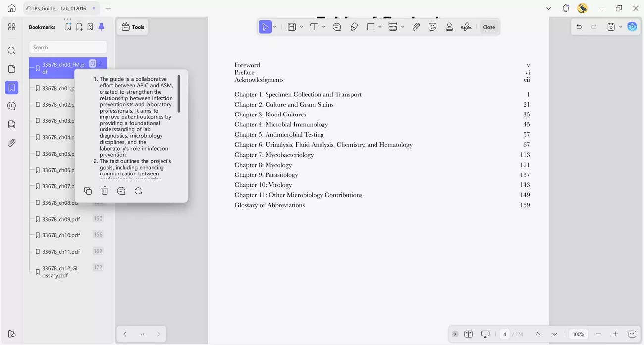Click the collapse bookmarks icon
The image size is (644, 345).
[90, 27]
